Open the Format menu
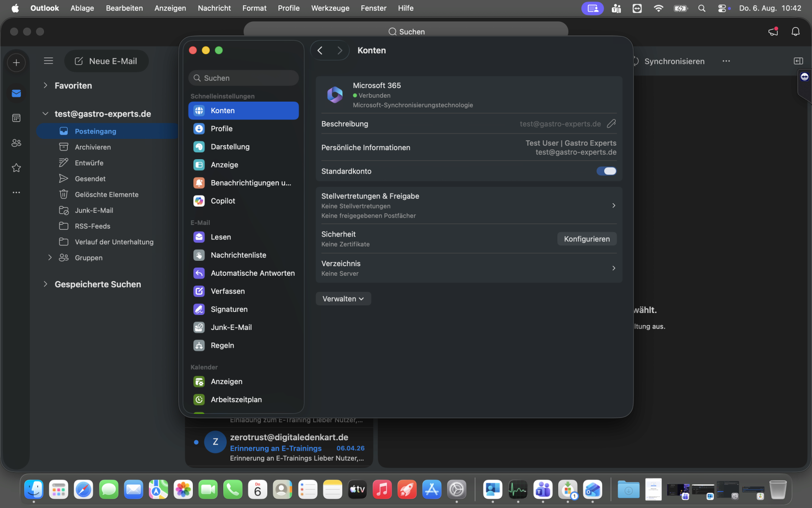Screen dimensions: 812x508 [254, 8]
